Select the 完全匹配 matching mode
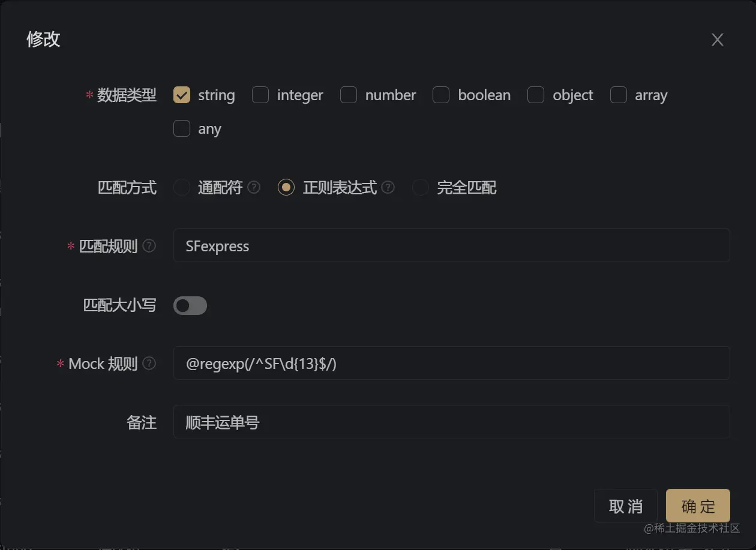Viewport: 756px width, 550px height. (420, 187)
